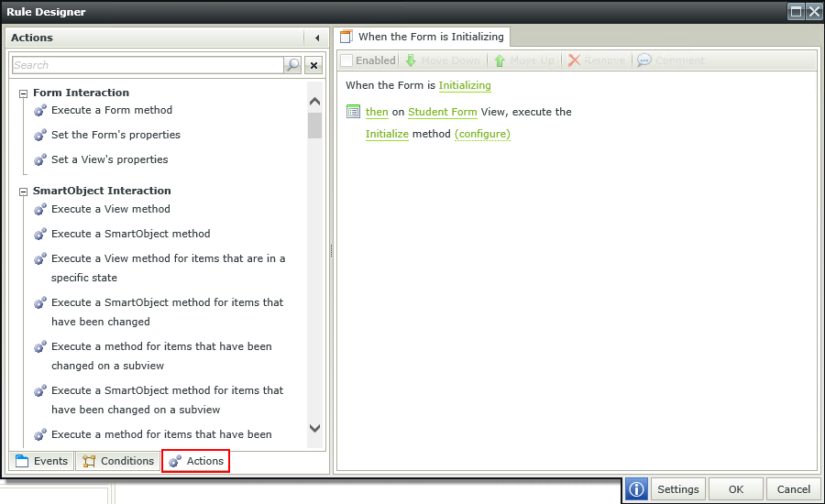Click the scrollbar down arrow in Actions list

point(314,428)
